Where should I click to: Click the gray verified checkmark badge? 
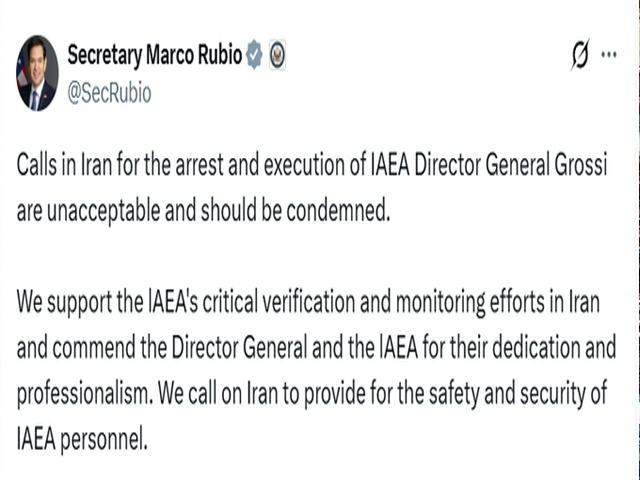point(255,56)
